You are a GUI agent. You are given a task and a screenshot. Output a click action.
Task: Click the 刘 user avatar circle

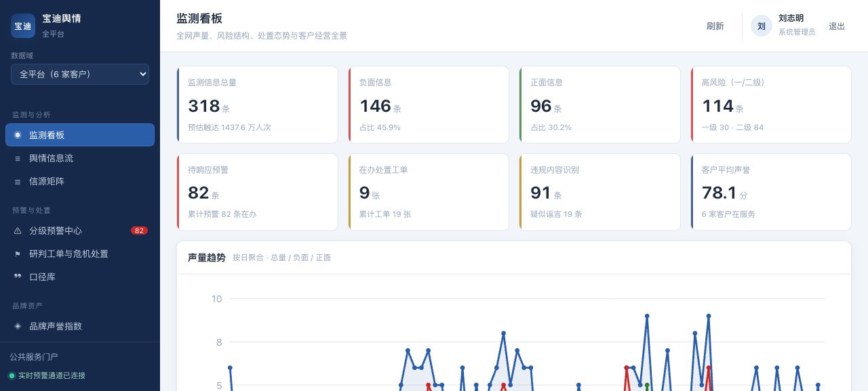pyautogui.click(x=762, y=26)
